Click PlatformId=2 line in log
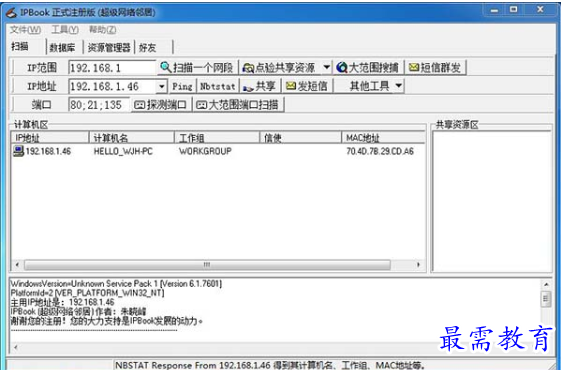This screenshot has height=370, width=561. (x=87, y=293)
